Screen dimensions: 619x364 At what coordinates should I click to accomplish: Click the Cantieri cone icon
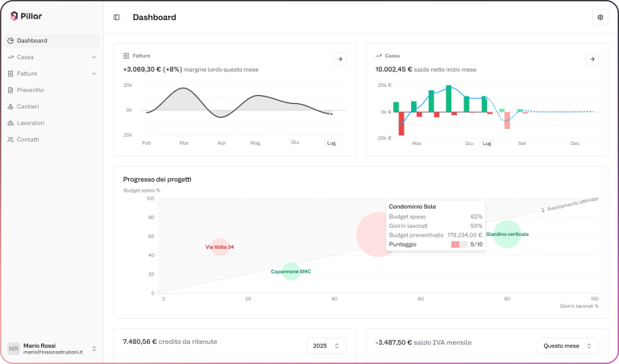[x=10, y=106]
